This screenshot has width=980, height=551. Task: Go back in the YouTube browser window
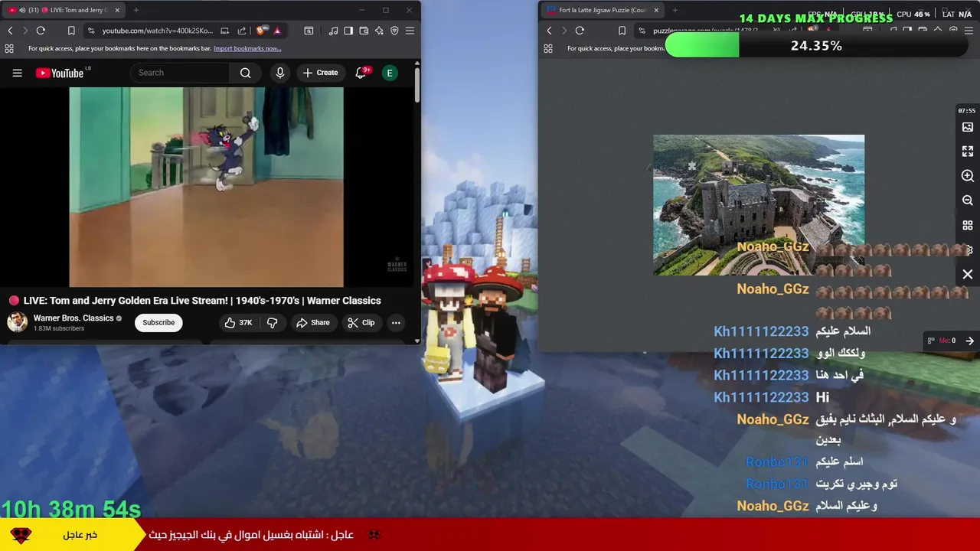click(x=10, y=31)
